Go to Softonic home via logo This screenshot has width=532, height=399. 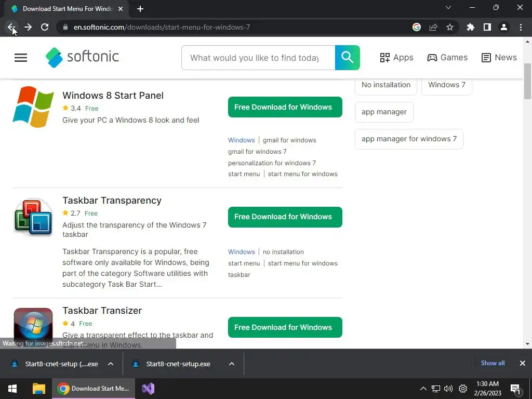tap(82, 57)
